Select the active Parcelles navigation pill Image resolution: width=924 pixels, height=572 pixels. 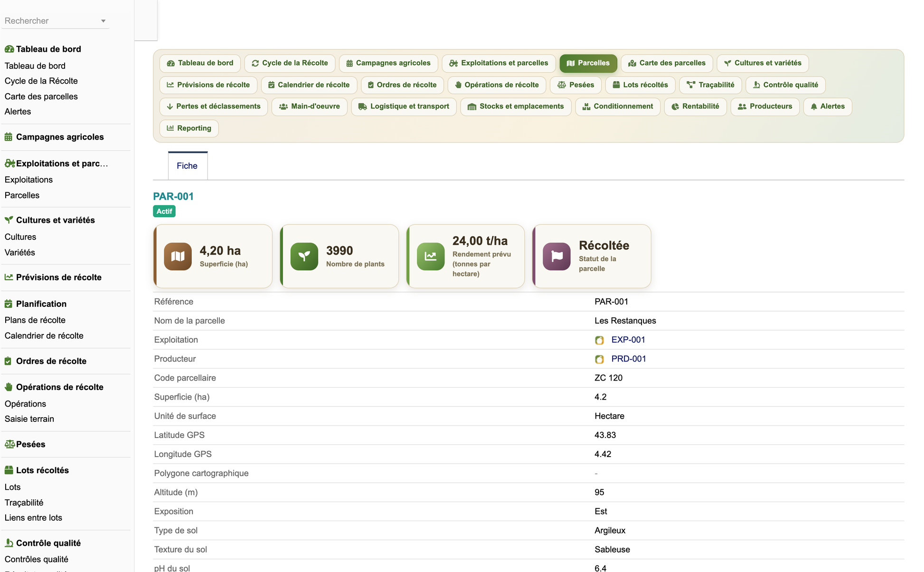pyautogui.click(x=588, y=63)
